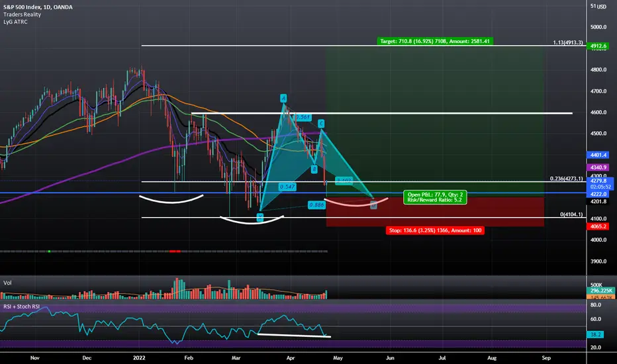The height and width of the screenshot is (364, 617).
Task: Select the 0.886 ratio label
Action: [x=316, y=205]
